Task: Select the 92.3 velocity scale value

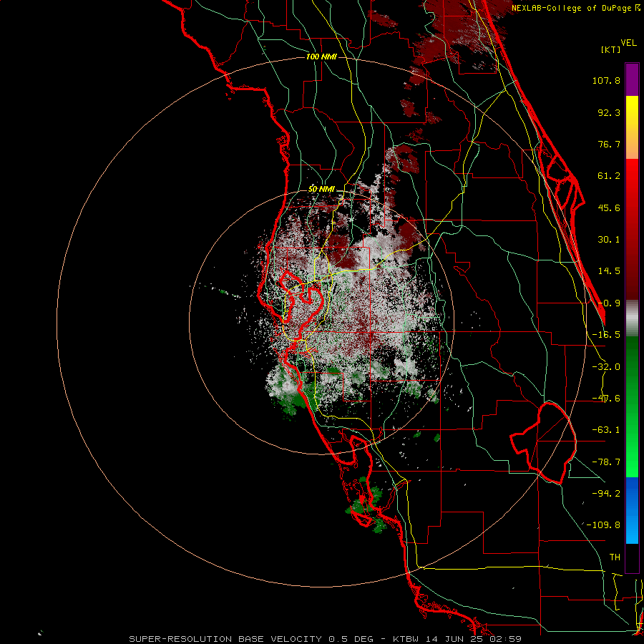Action: click(x=609, y=112)
